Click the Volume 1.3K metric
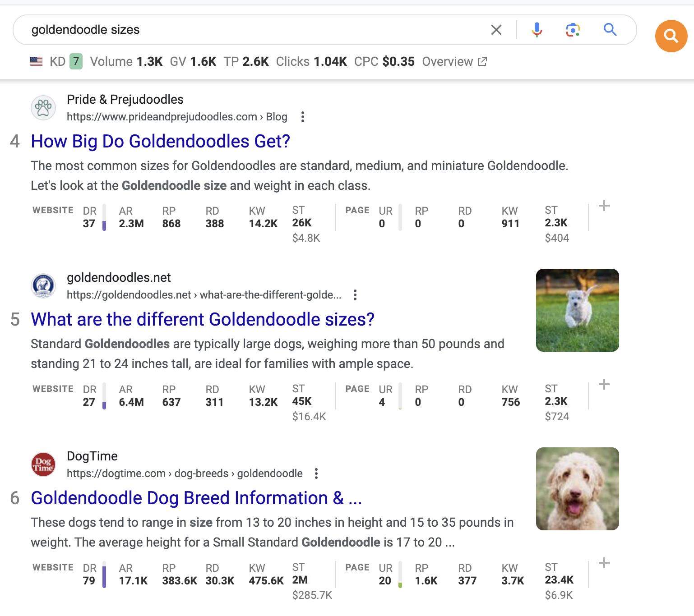Image resolution: width=694 pixels, height=616 pixels. coord(126,61)
